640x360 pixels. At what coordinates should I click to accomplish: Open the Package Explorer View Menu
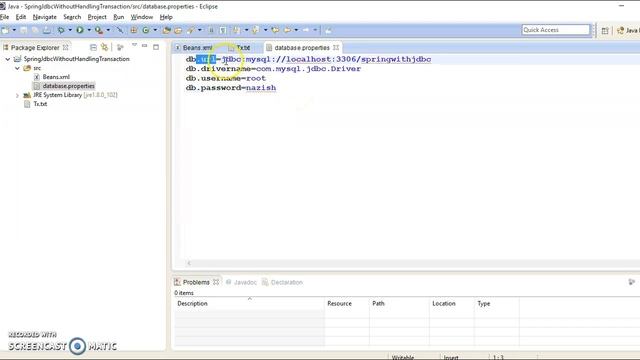[x=134, y=46]
